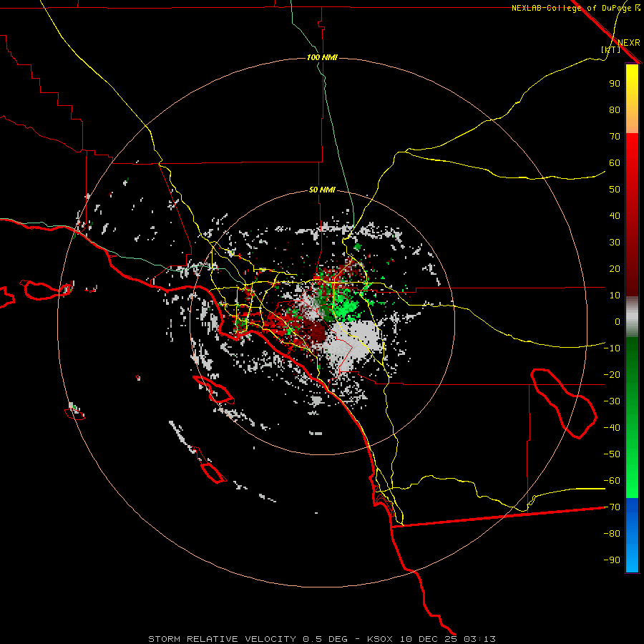
Task: Select the -10 value on color scale
Action: pyautogui.click(x=612, y=348)
